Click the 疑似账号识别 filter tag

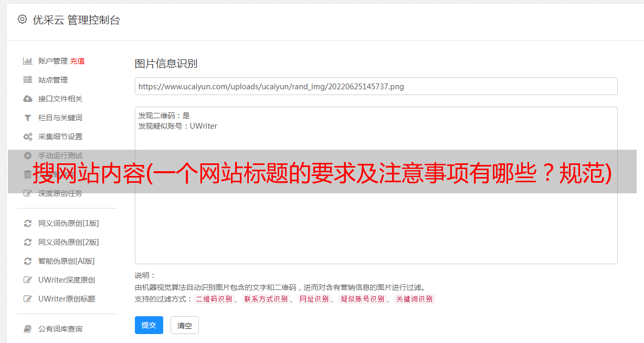point(363,299)
